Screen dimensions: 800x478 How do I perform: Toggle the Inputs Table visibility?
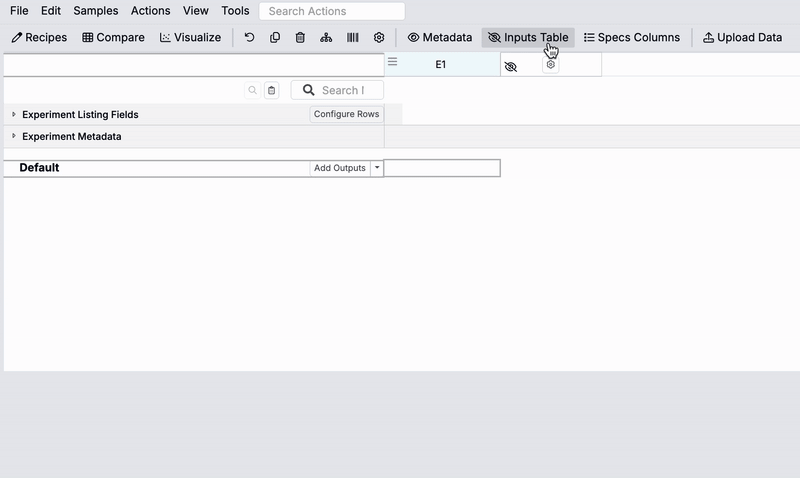[x=528, y=37]
